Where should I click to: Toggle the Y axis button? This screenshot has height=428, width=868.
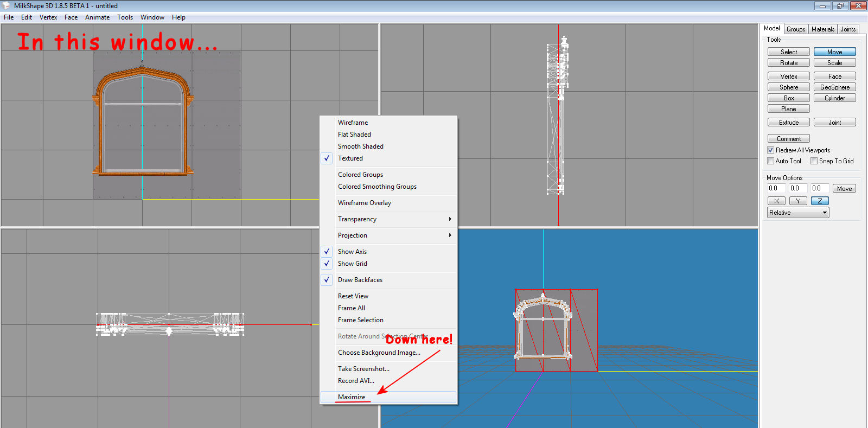(x=798, y=201)
